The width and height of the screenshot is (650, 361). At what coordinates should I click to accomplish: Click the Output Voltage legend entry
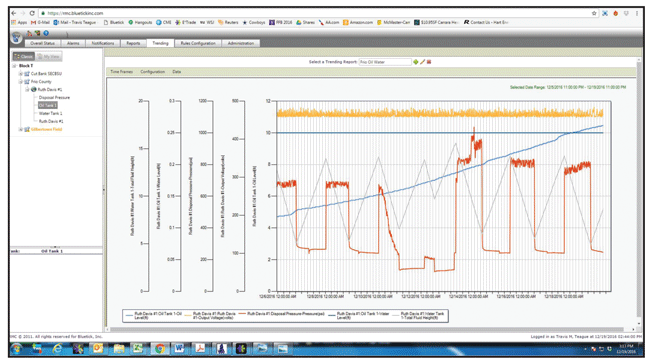click(x=210, y=315)
